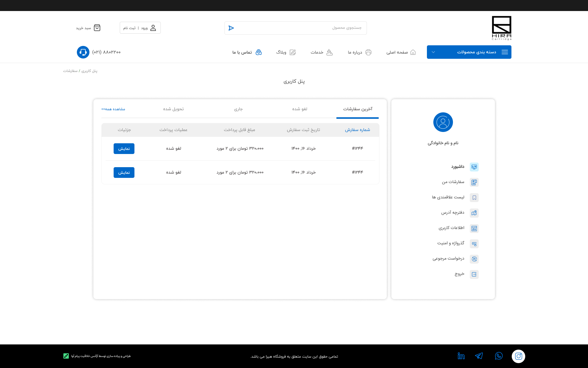This screenshot has width=588, height=368.
Task: Open the WhatsApp footer icon
Action: [x=499, y=356]
